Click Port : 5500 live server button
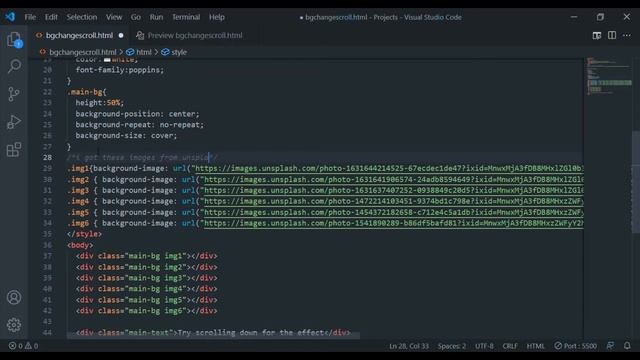 coord(575,346)
